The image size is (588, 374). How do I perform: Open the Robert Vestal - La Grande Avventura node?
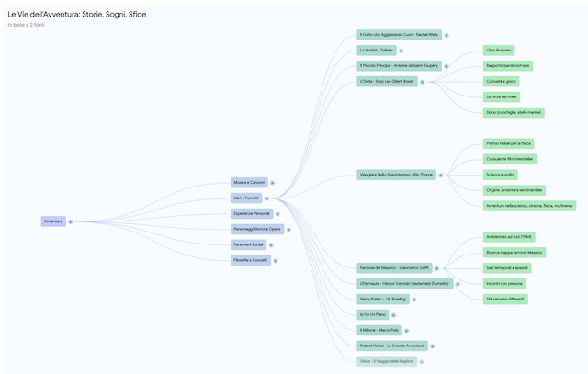tap(392, 346)
